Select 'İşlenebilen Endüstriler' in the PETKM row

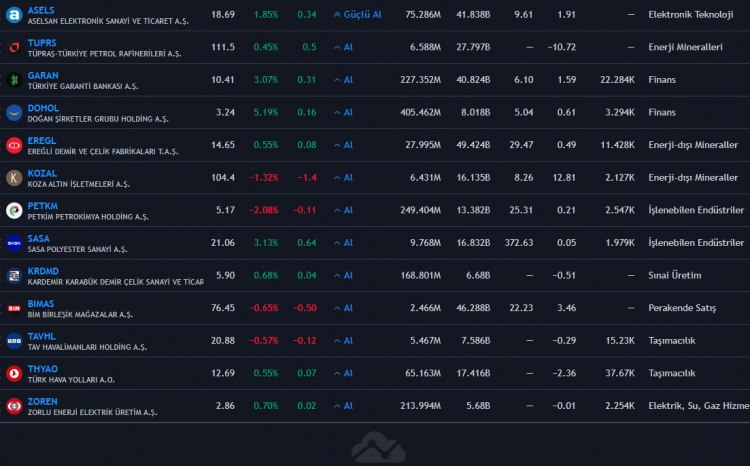[x=696, y=210]
